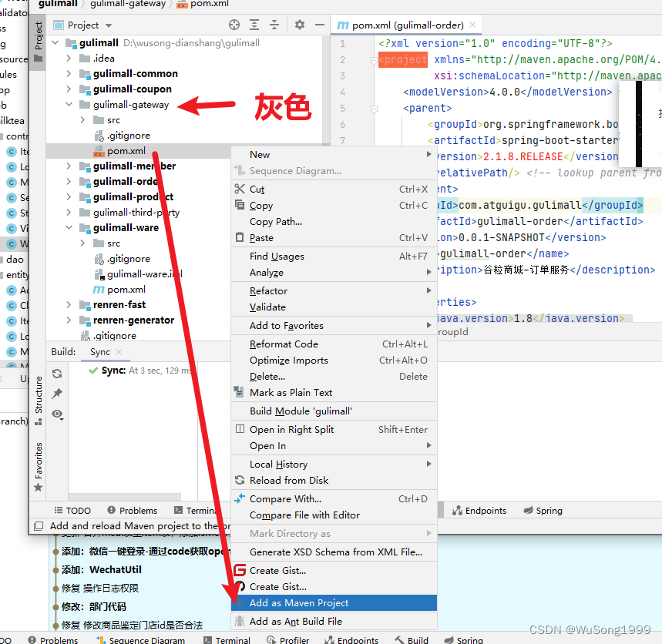Click the Project tool window side button
The width and height of the screenshot is (662, 644).
[39, 42]
